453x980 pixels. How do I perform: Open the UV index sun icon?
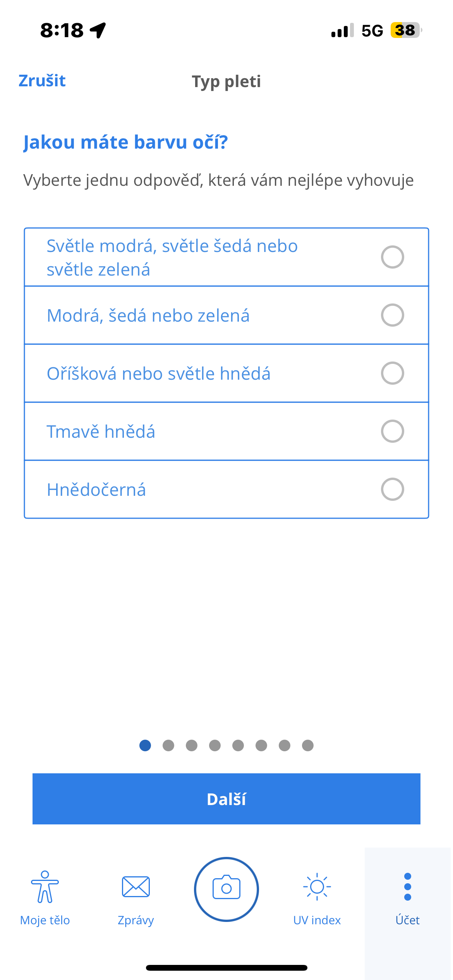[x=317, y=886]
